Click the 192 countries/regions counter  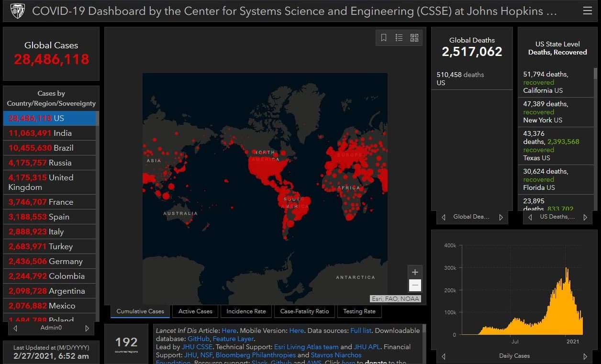click(x=126, y=342)
